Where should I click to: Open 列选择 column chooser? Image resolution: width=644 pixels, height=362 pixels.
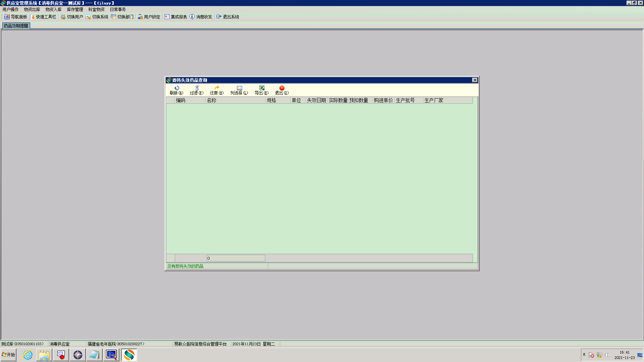point(239,88)
